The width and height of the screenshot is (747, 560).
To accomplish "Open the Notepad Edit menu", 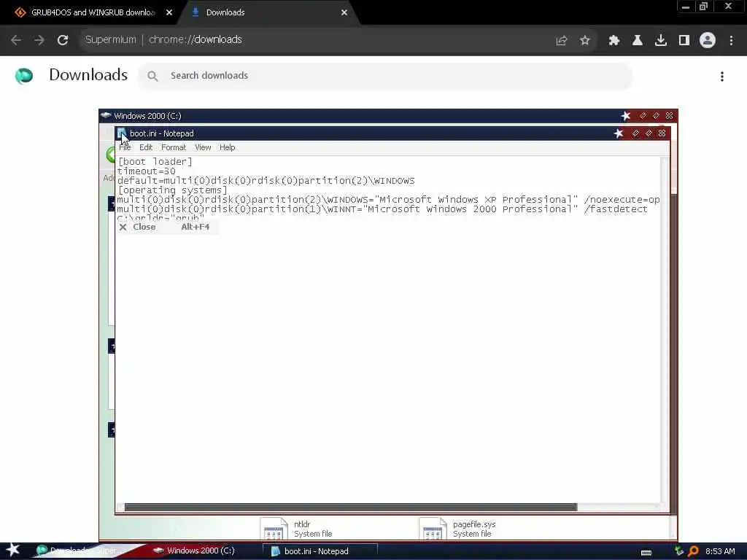I will 146,147.
